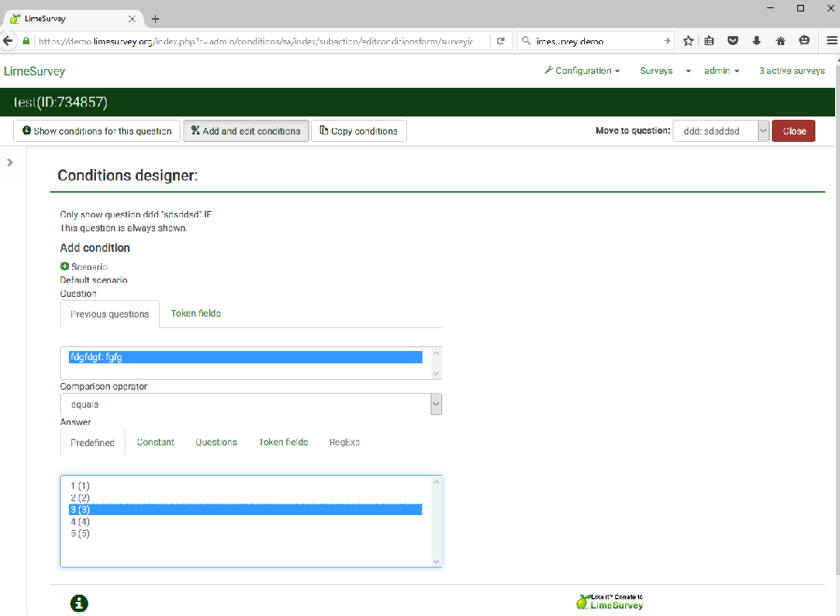Click the bookmark star icon

[688, 41]
